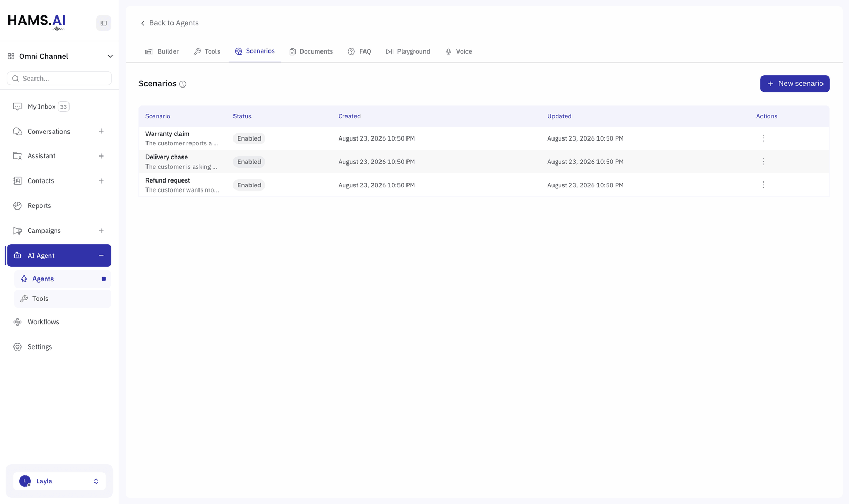Switch to the Builder tab
This screenshot has width=849, height=504.
point(162,51)
